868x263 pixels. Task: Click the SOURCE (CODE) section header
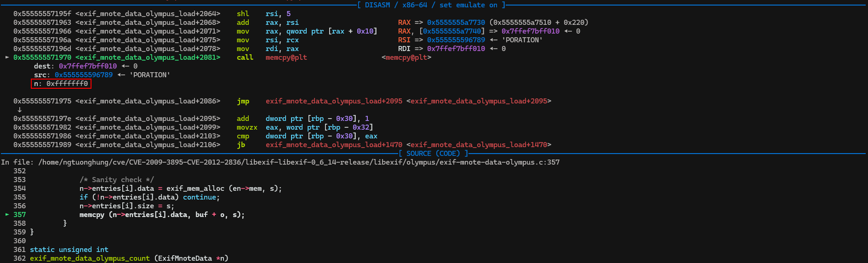433,154
